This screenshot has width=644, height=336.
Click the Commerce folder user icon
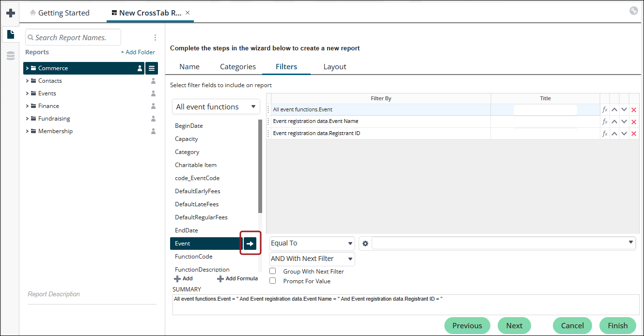(x=140, y=68)
